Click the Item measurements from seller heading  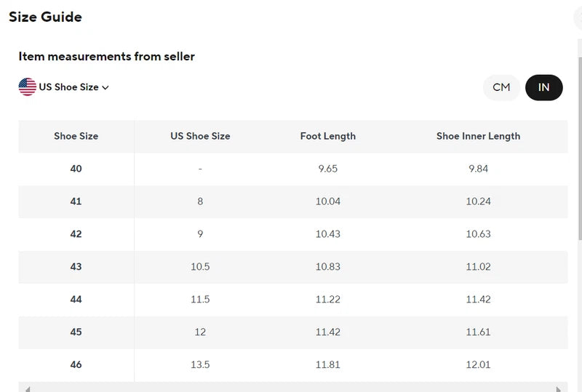(106, 56)
